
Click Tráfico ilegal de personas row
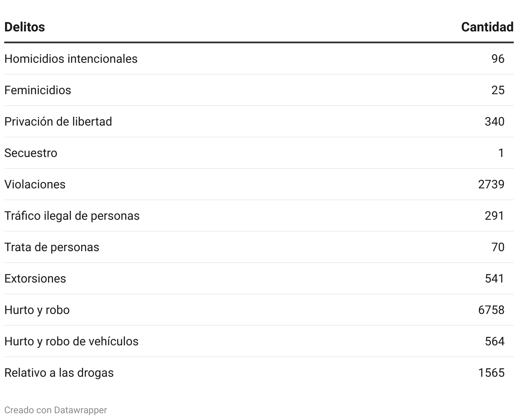[259, 216]
